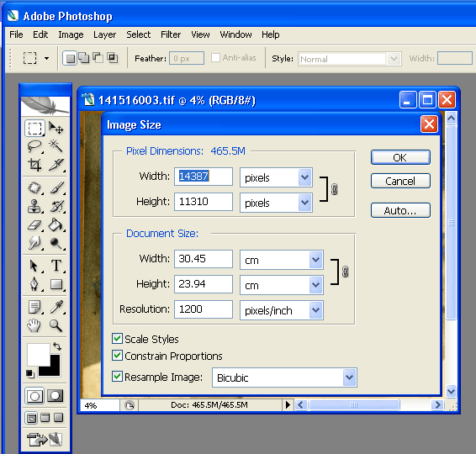The image size is (476, 454).
Task: Confirm Image Size with OK
Action: (x=400, y=157)
